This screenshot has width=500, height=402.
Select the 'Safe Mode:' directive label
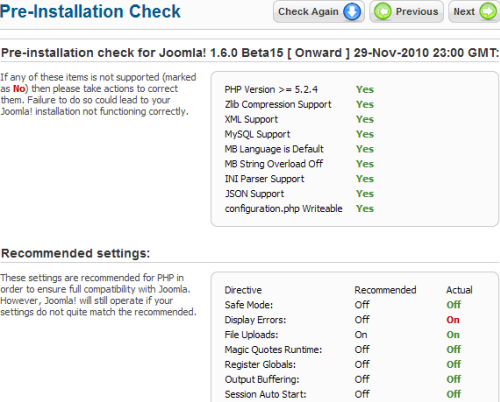(249, 305)
